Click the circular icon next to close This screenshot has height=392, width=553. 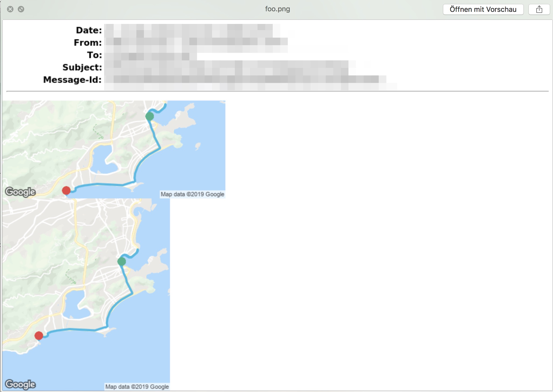pyautogui.click(x=21, y=9)
